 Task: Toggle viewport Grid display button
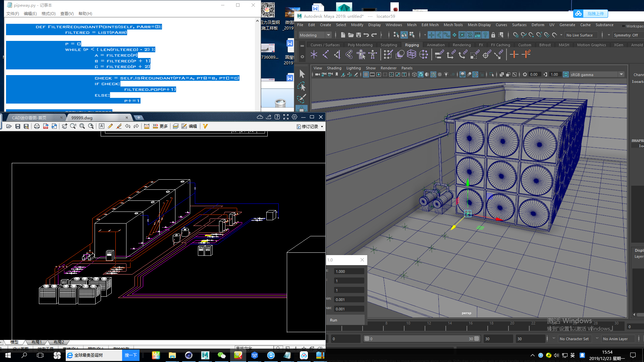pos(366,74)
